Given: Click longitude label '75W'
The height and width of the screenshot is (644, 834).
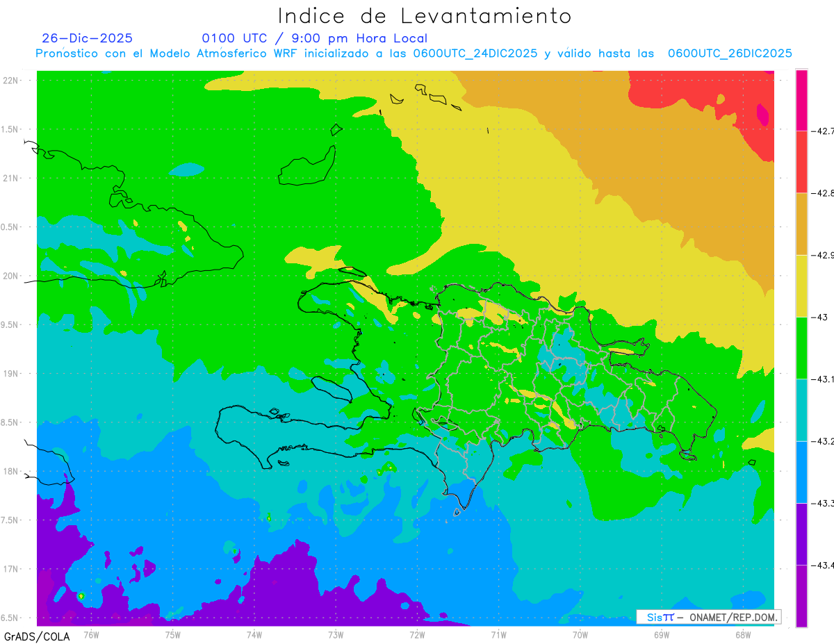Looking at the screenshot, I should point(173,634).
